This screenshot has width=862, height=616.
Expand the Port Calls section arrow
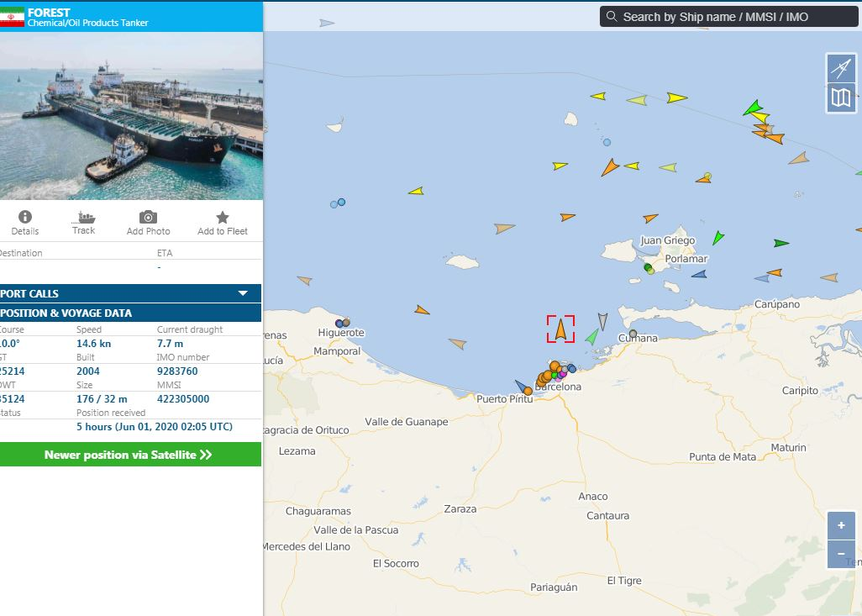pos(243,293)
